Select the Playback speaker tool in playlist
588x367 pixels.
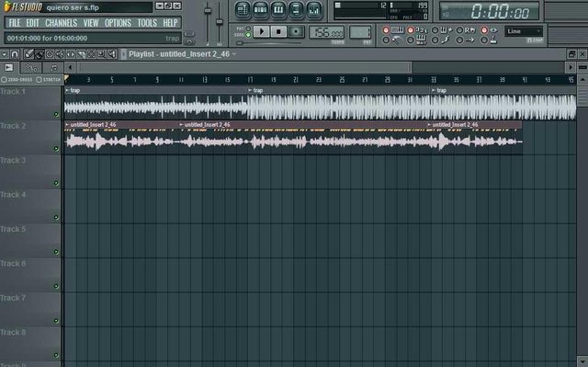112,54
